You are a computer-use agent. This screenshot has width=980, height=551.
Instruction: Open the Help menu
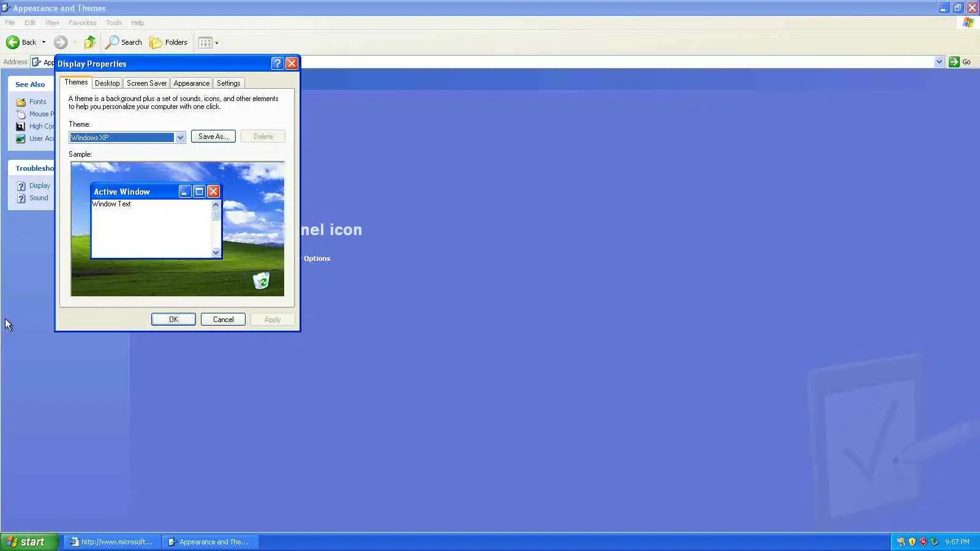(137, 23)
